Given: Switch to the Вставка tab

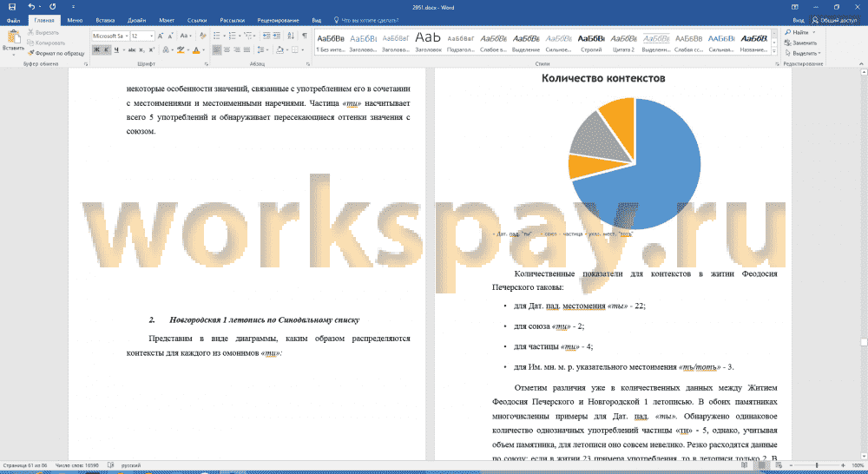Looking at the screenshot, I should (105, 21).
